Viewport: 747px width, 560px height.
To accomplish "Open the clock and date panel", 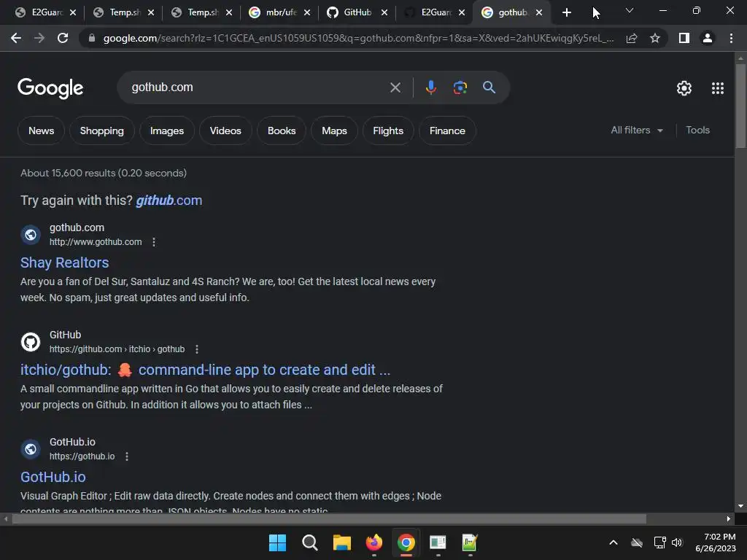I will point(716,542).
